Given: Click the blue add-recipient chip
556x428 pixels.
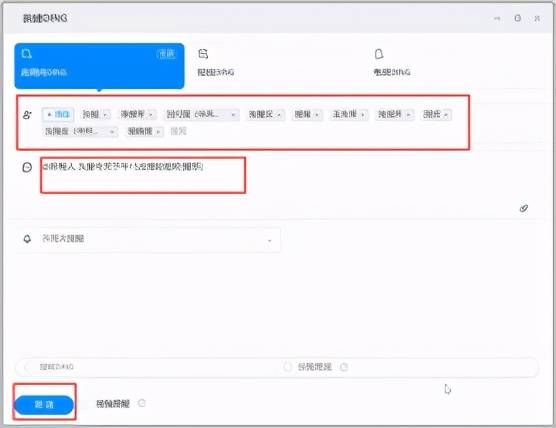Looking at the screenshot, I should pyautogui.click(x=58, y=114).
